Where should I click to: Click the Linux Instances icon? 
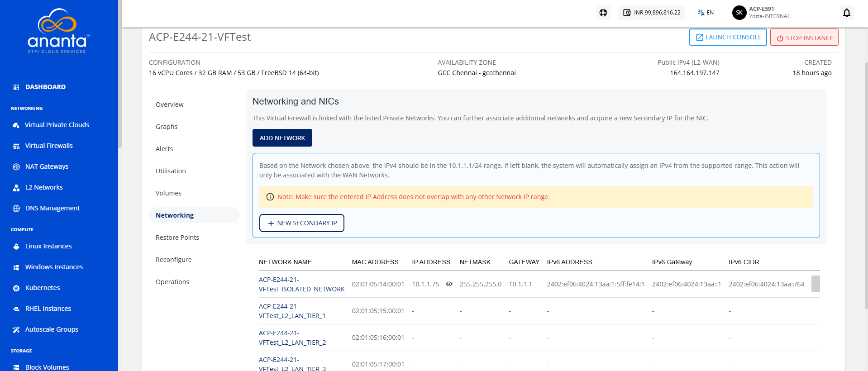click(16, 246)
